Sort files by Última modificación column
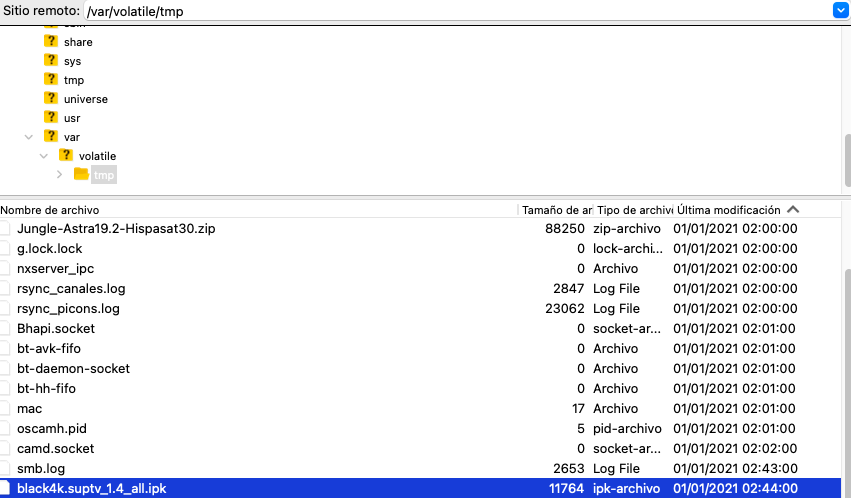This screenshot has width=851, height=498. click(728, 210)
